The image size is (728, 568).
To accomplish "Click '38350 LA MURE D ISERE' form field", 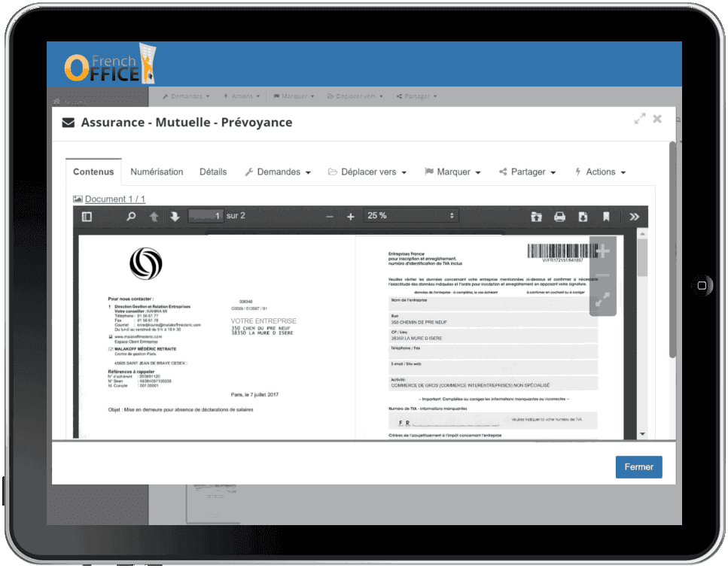I will 493,336.
